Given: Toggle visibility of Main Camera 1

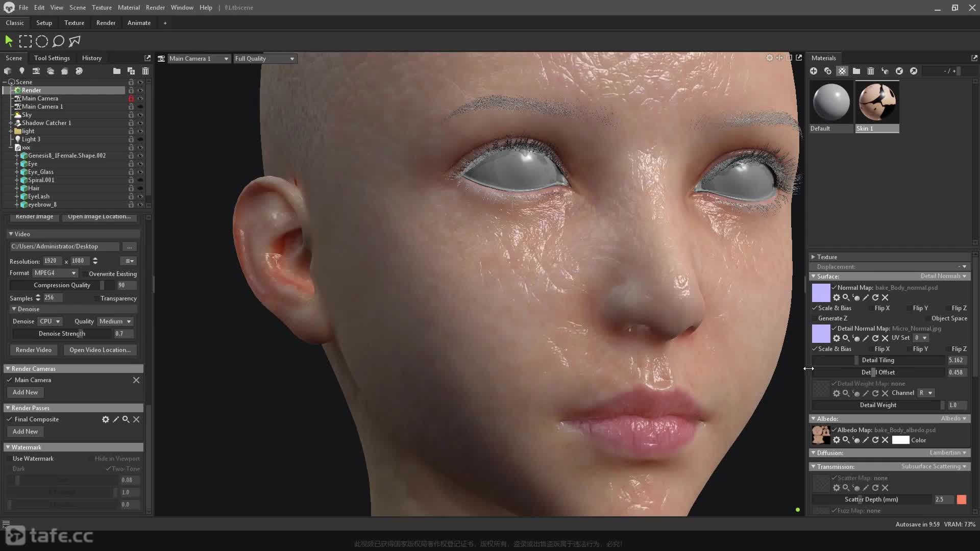Looking at the screenshot, I should pos(140,107).
